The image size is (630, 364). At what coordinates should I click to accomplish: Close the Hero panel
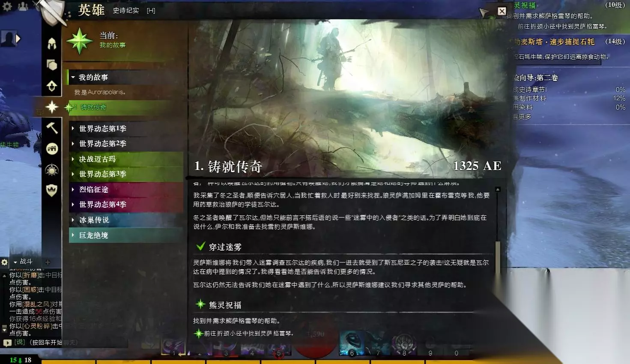pos(502,11)
